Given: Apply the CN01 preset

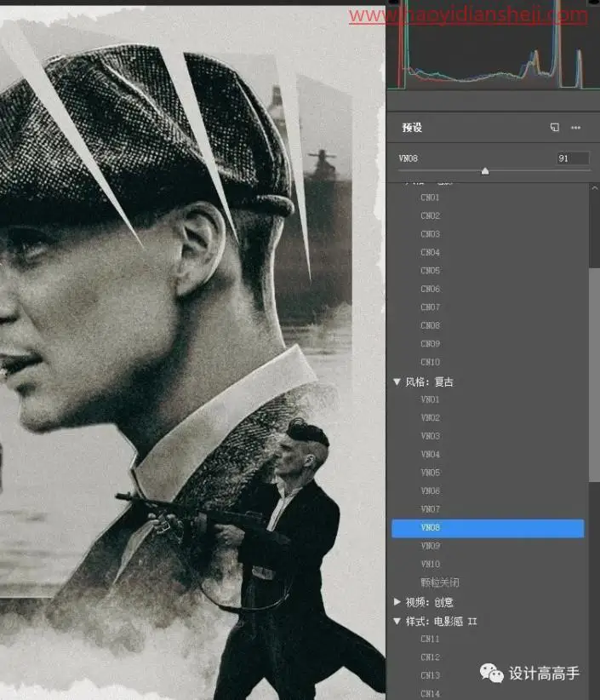Looking at the screenshot, I should pyautogui.click(x=430, y=198).
